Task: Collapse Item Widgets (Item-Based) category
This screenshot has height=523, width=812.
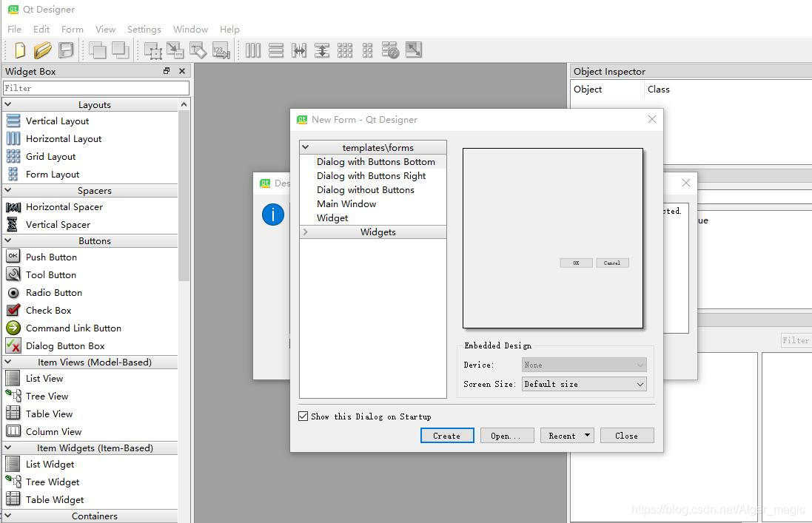Action: [x=7, y=448]
